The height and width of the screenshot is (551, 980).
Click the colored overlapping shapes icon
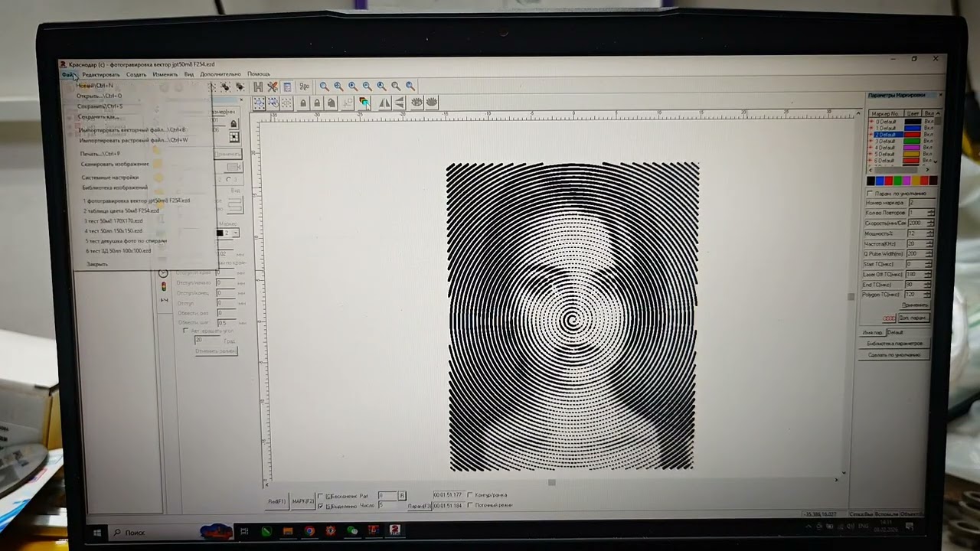(364, 103)
